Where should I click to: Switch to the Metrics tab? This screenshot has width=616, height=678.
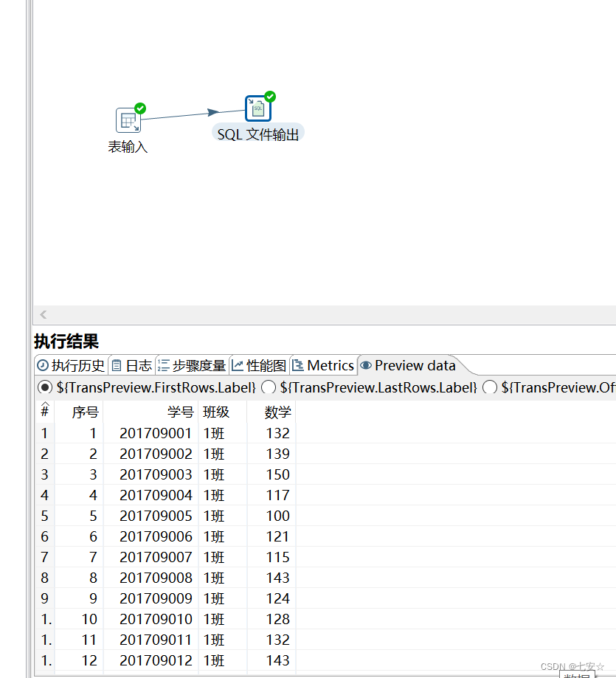pyautogui.click(x=323, y=365)
